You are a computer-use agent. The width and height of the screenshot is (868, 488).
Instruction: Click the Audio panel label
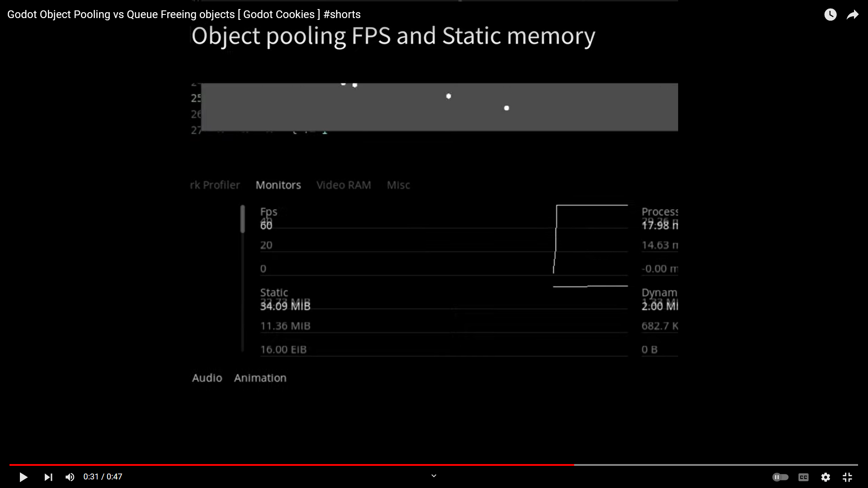pyautogui.click(x=207, y=378)
